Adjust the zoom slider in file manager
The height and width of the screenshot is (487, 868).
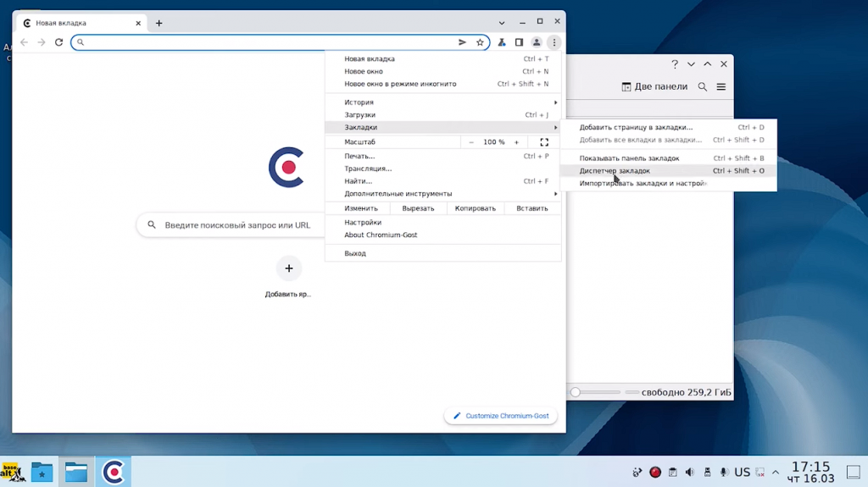[x=576, y=392]
